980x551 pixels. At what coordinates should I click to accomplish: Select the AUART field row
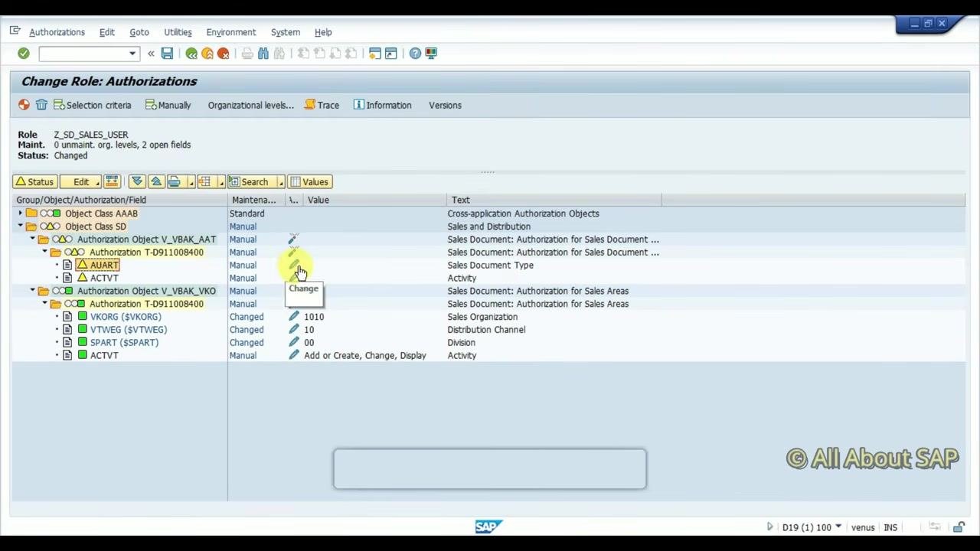pos(104,266)
